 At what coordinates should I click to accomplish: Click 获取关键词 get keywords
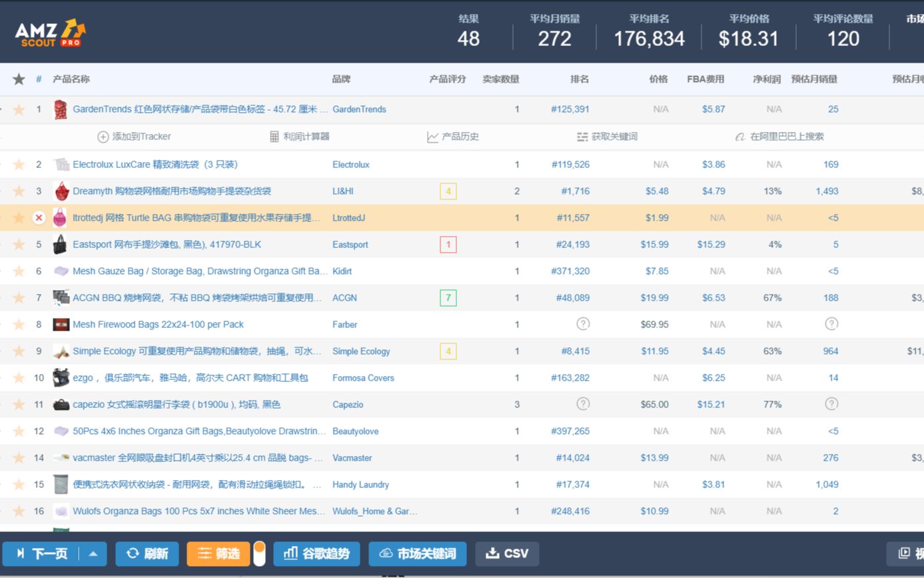pyautogui.click(x=607, y=137)
